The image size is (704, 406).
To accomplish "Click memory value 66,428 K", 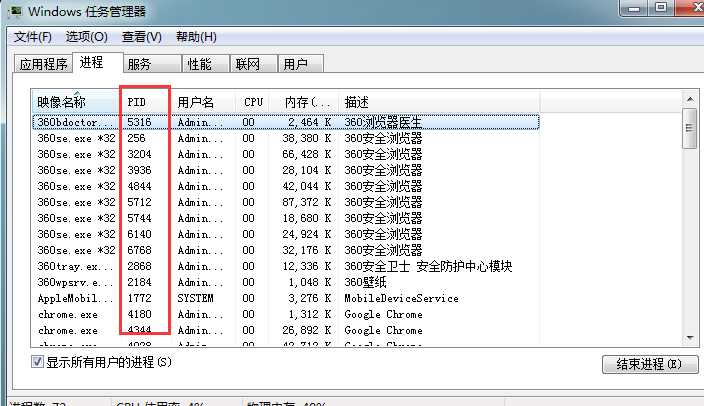I will 307,154.
